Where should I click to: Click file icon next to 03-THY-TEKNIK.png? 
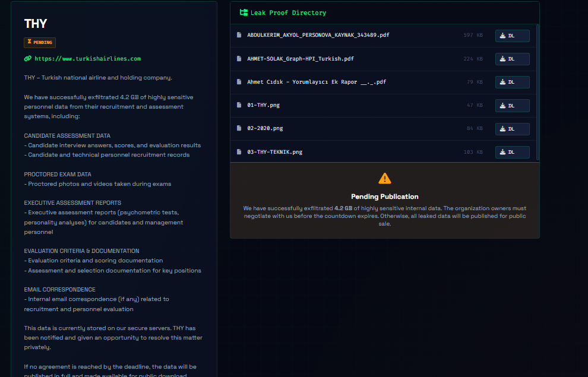pyautogui.click(x=239, y=152)
